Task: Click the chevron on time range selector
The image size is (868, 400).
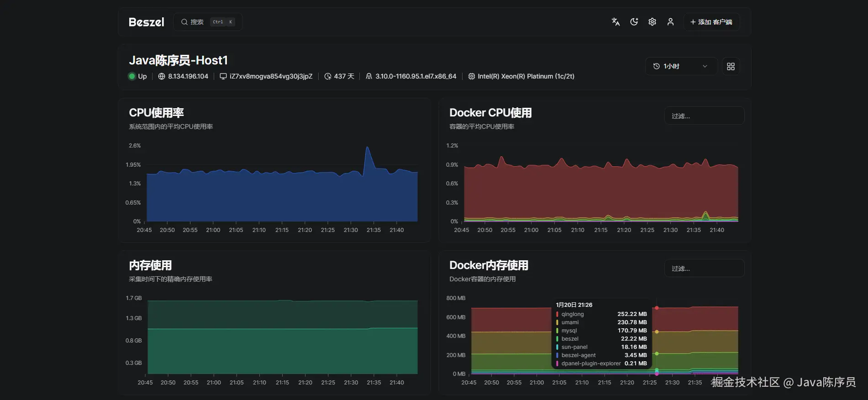Action: tap(705, 66)
